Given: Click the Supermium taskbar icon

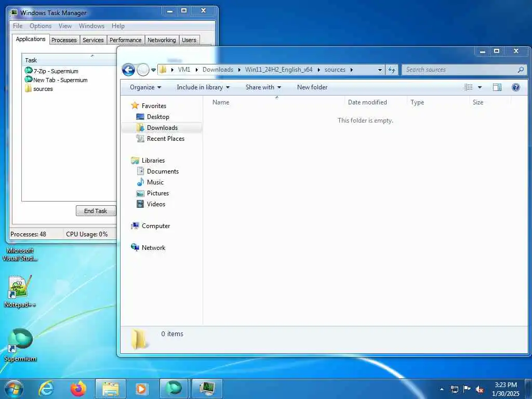Looking at the screenshot, I should [x=174, y=389].
